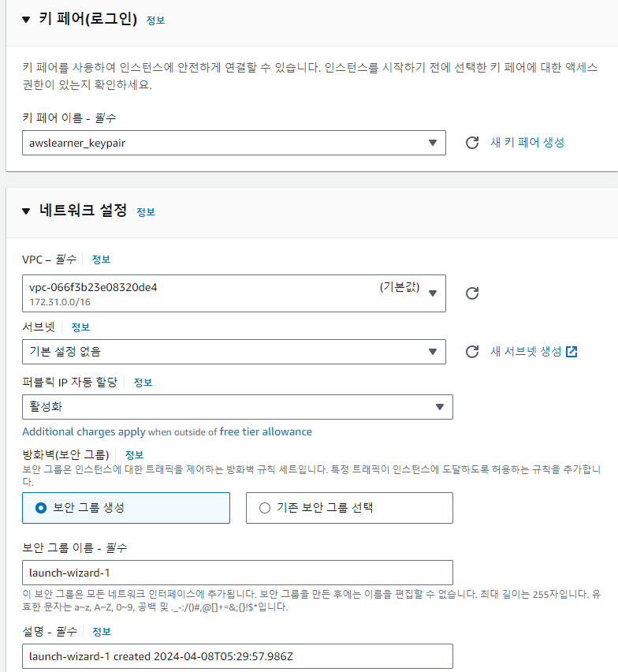Click the Additional charges apply link

(84, 431)
